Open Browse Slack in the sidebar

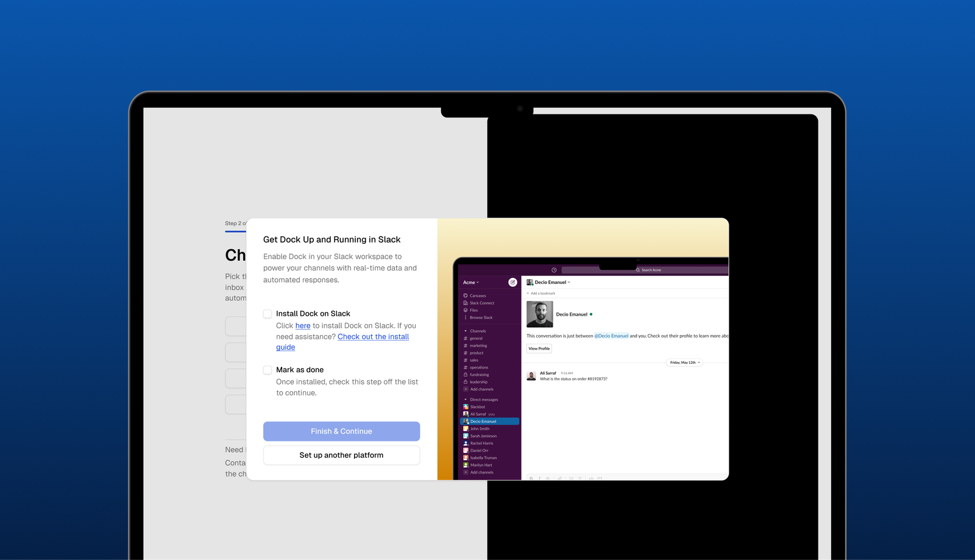click(x=478, y=317)
